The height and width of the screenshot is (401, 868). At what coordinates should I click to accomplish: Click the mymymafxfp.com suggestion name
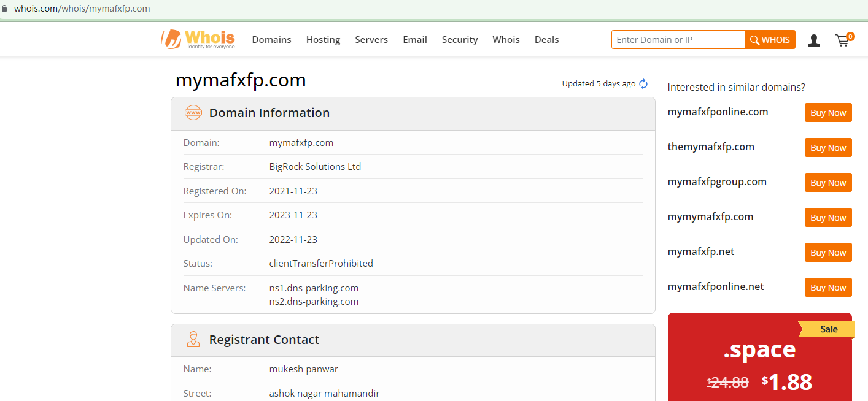(710, 217)
